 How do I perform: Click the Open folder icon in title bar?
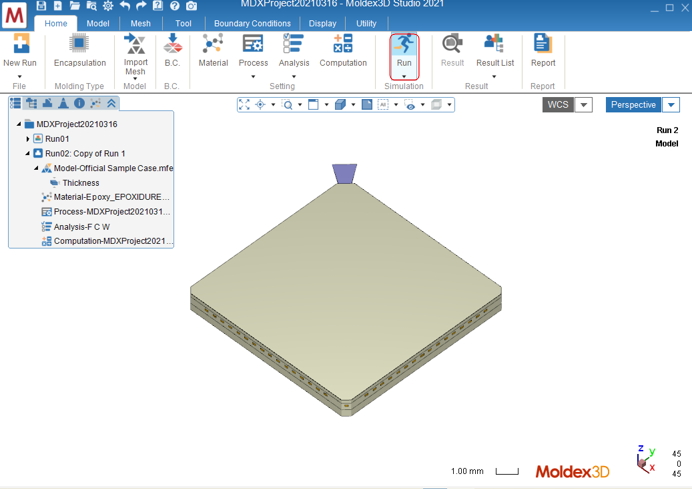[x=75, y=5]
